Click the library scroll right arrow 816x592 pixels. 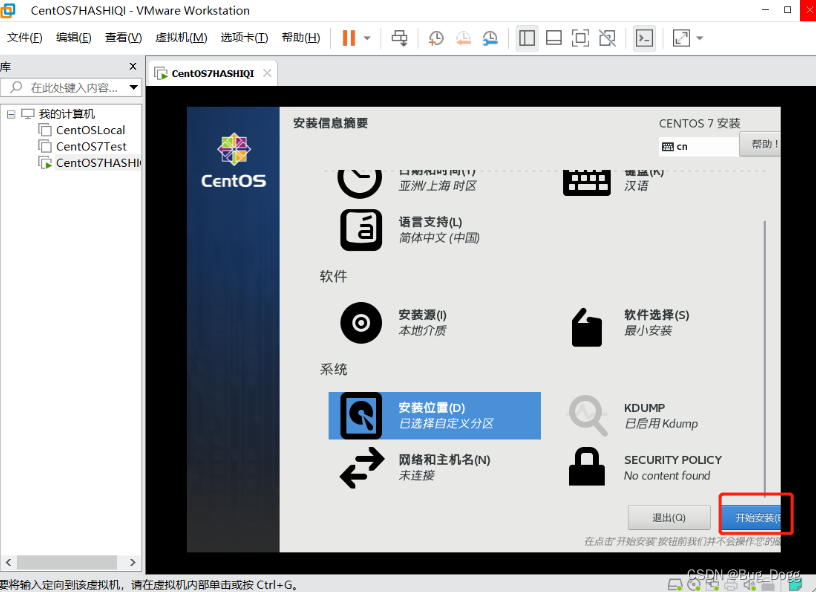tap(132, 562)
